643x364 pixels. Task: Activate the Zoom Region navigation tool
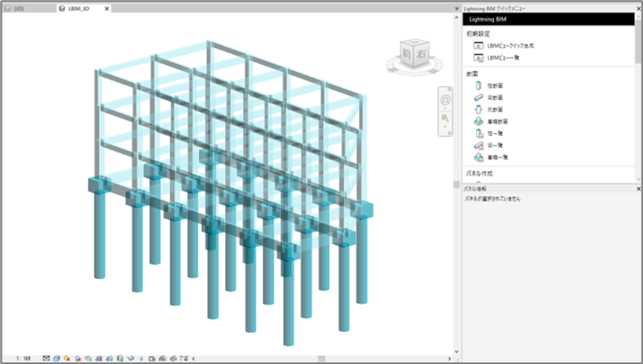(x=445, y=118)
